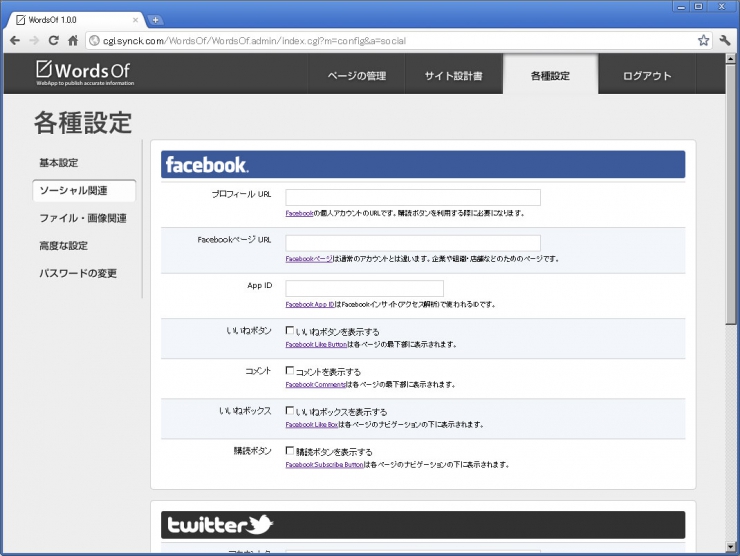Open 基本設定 in the sidebar
This screenshot has width=740, height=556.
(59, 163)
